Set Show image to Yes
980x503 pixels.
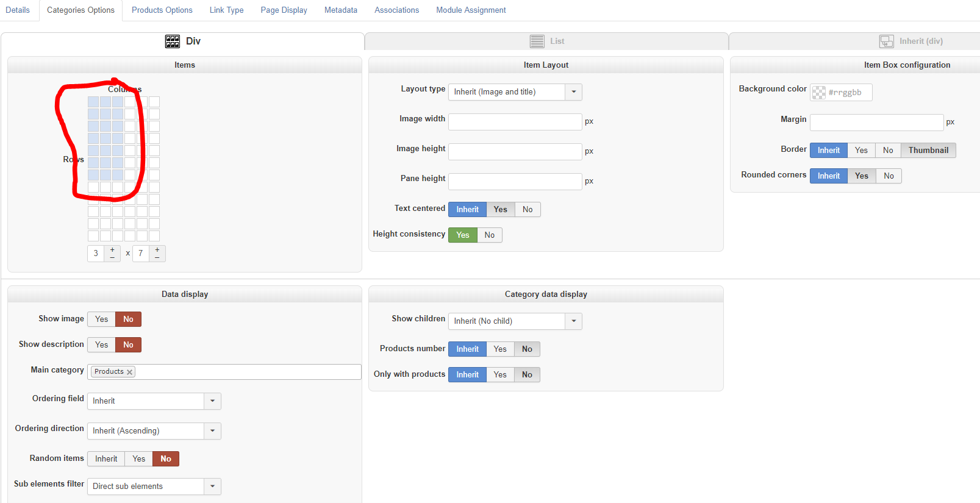[101, 319]
